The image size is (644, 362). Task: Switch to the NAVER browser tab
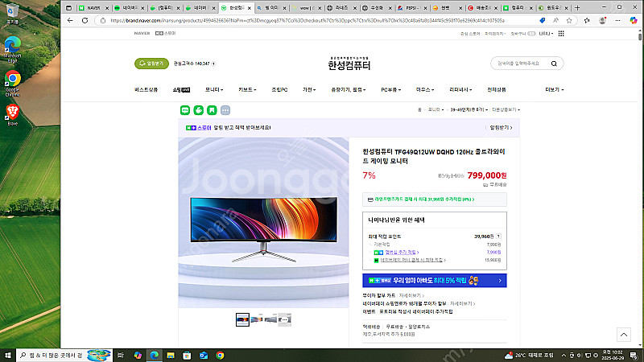93,8
